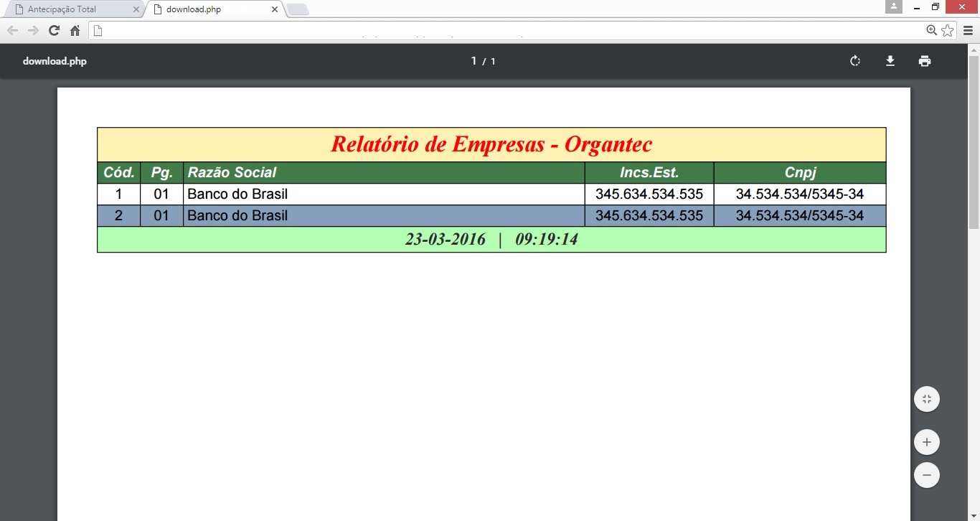This screenshot has width=980, height=521.
Task: Open a new browser tab
Action: [x=298, y=9]
